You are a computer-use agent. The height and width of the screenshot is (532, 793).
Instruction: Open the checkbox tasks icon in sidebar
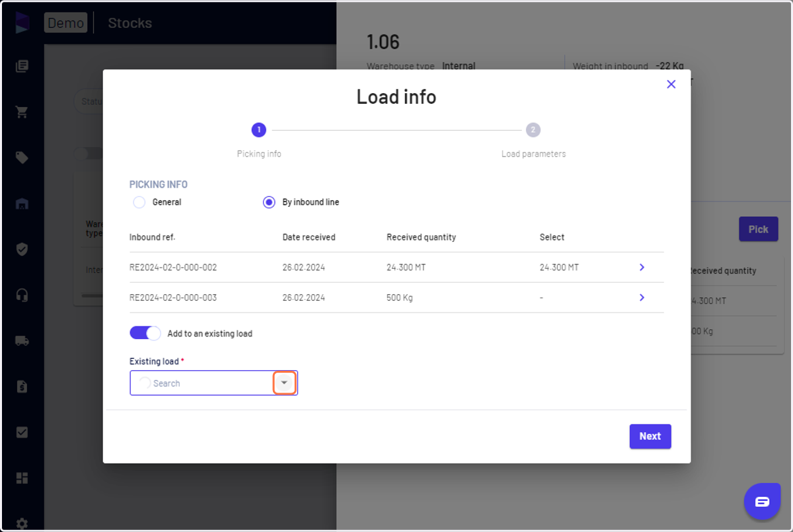[x=22, y=432]
